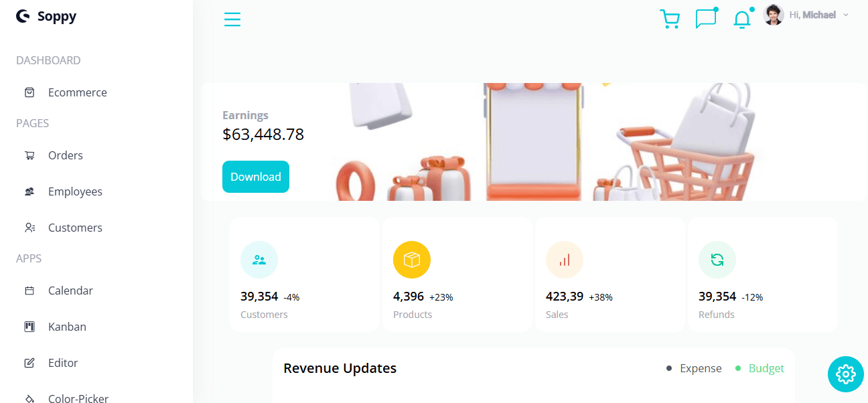Toggle the sidebar with hamburger menu
Viewport: 868px width, 403px height.
(232, 19)
